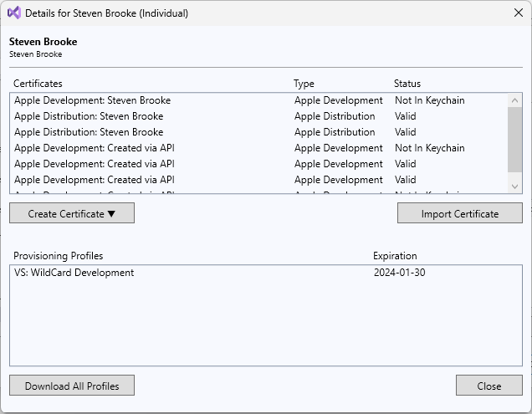
Task: Click the 2024-01-30 expiration date
Action: [399, 273]
